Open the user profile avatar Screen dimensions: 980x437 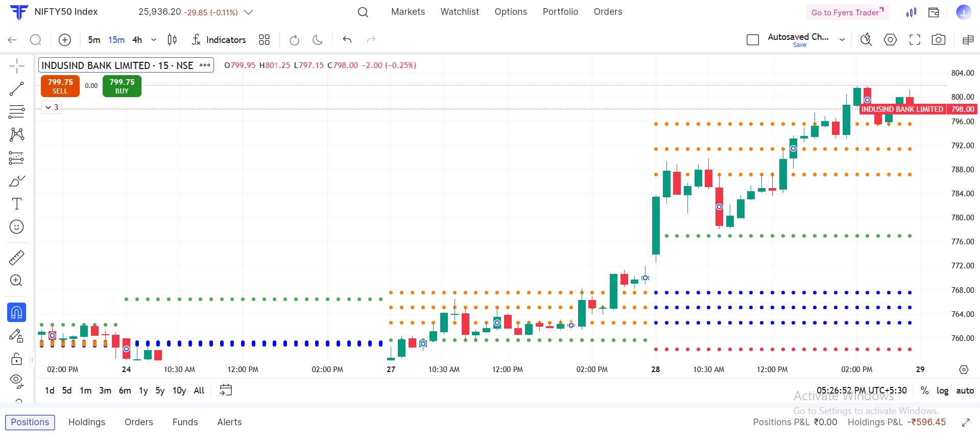(x=964, y=12)
